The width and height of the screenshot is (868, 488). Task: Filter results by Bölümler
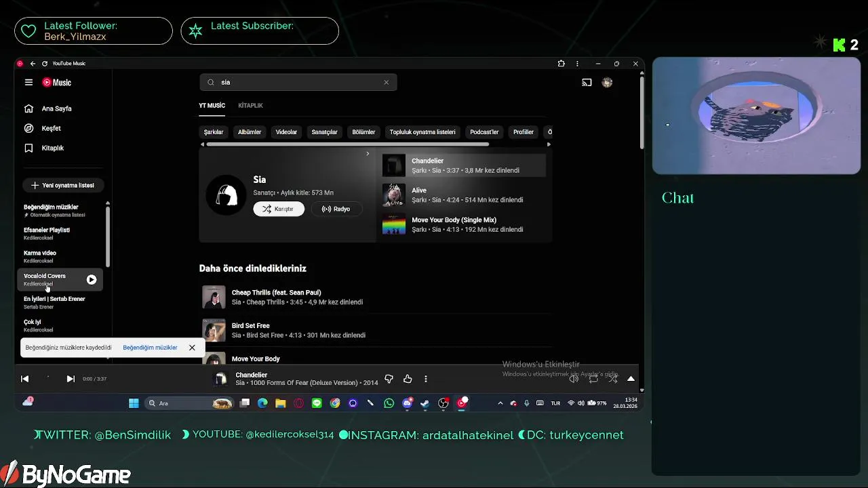click(x=363, y=132)
